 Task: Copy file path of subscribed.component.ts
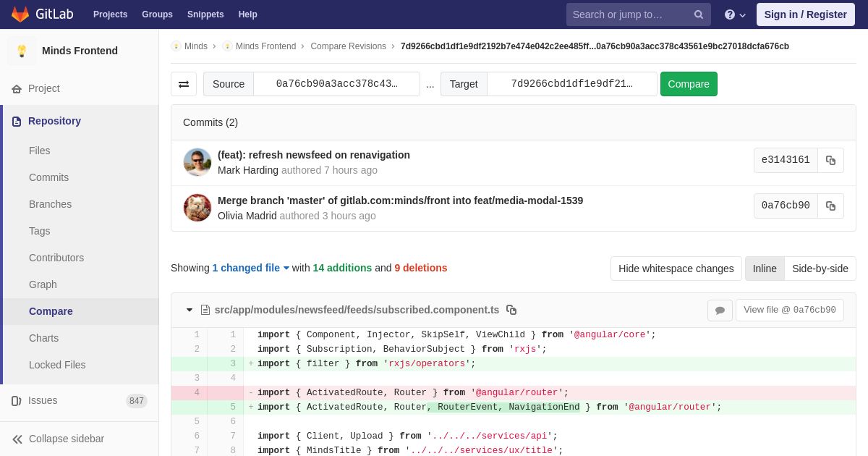(511, 310)
